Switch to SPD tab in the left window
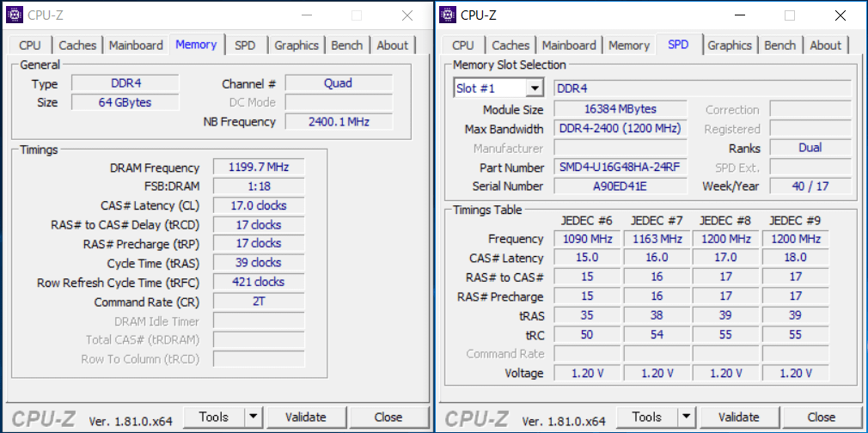The width and height of the screenshot is (868, 433). pos(245,46)
